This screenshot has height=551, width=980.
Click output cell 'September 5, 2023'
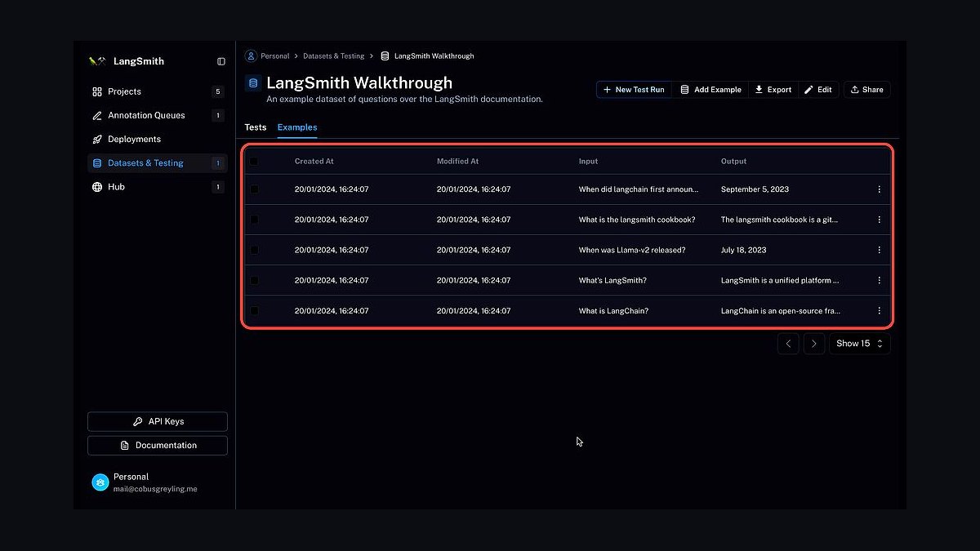coord(755,189)
